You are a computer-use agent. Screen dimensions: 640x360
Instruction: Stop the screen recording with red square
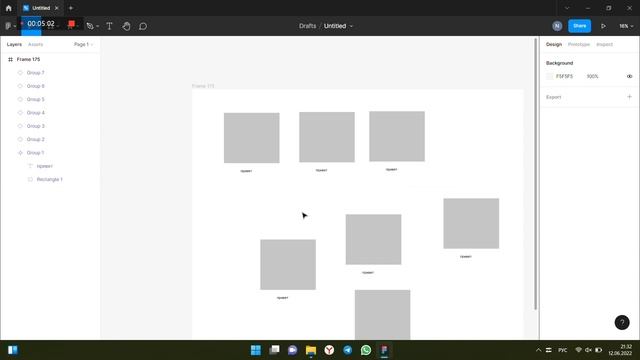coord(71,24)
